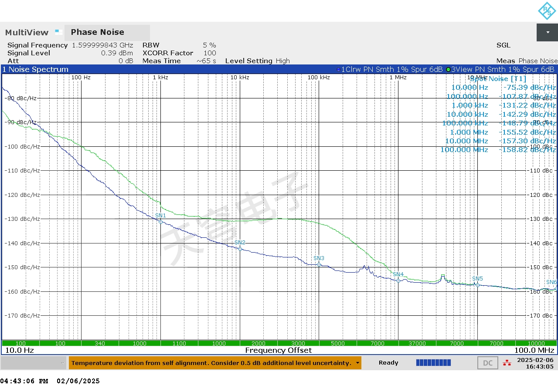Click the Ready status indicator
558x392 pixels.
(388, 363)
